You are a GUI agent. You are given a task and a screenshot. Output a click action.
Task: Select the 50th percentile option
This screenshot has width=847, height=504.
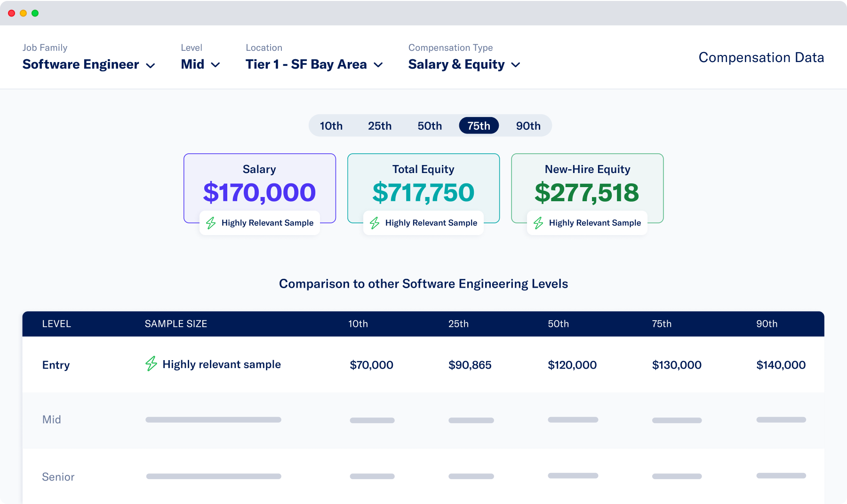[430, 126]
